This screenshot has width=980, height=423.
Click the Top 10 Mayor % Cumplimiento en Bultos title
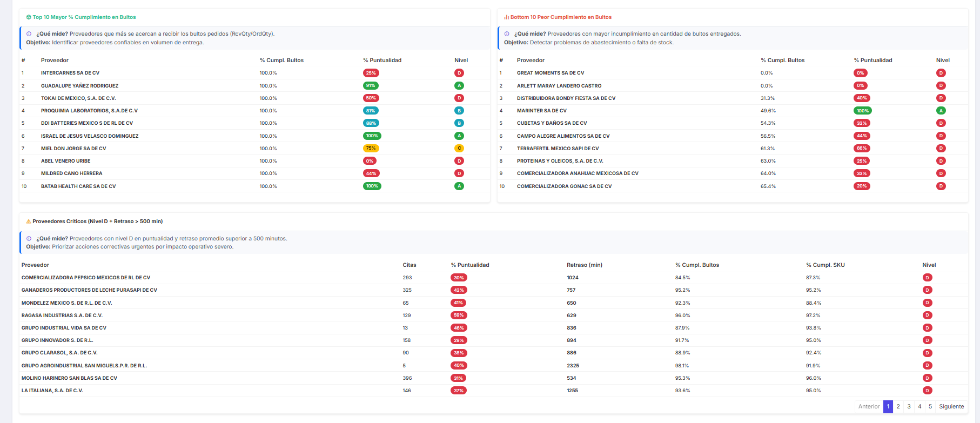click(x=84, y=17)
